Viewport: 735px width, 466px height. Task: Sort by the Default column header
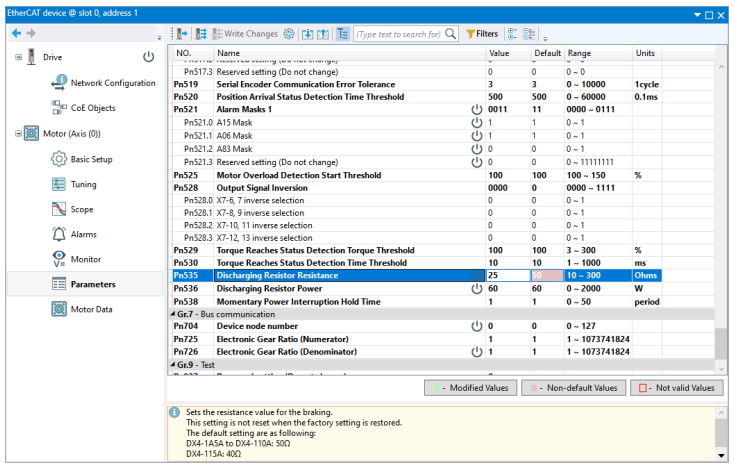pyautogui.click(x=548, y=53)
